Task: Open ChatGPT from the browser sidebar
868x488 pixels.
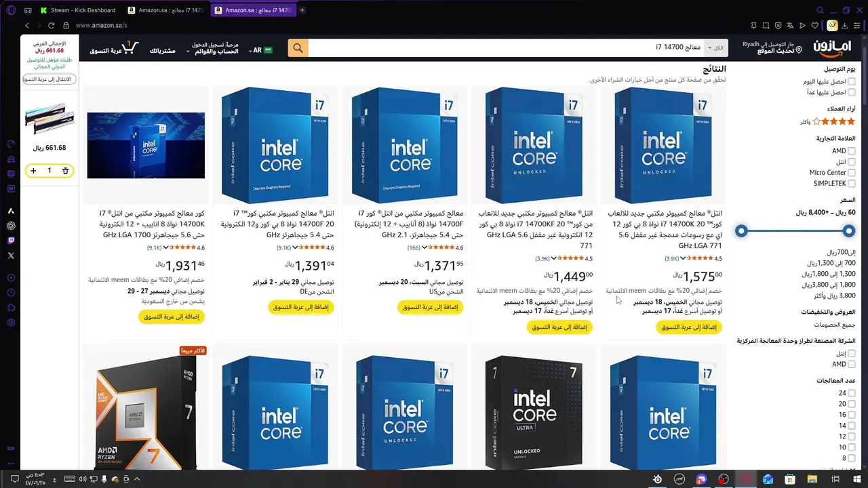Action: click(x=11, y=226)
